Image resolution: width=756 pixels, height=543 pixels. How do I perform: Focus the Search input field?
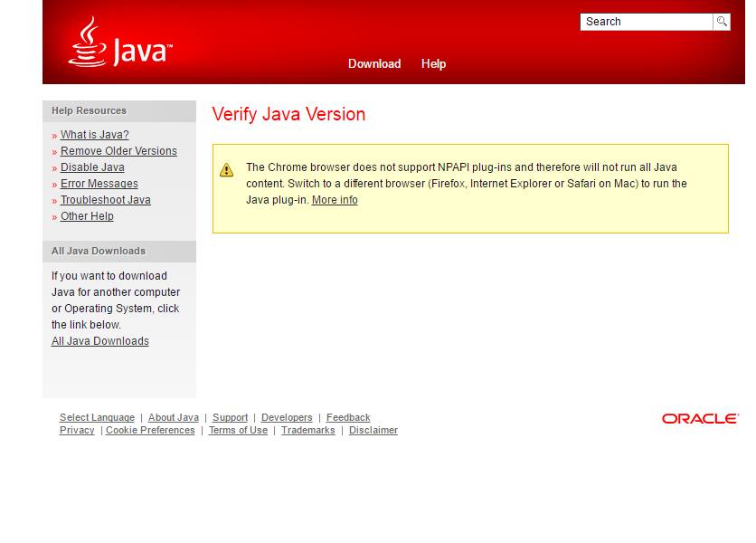(x=646, y=22)
